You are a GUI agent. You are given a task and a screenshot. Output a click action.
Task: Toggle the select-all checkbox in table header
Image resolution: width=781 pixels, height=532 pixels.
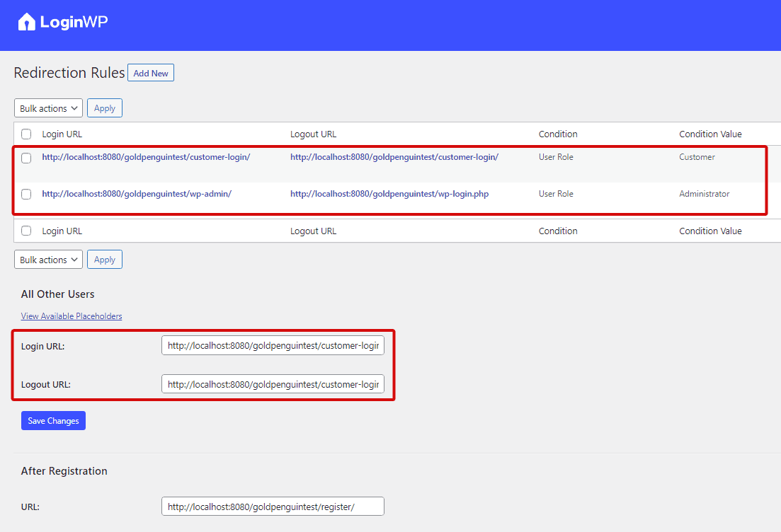pyautogui.click(x=26, y=134)
